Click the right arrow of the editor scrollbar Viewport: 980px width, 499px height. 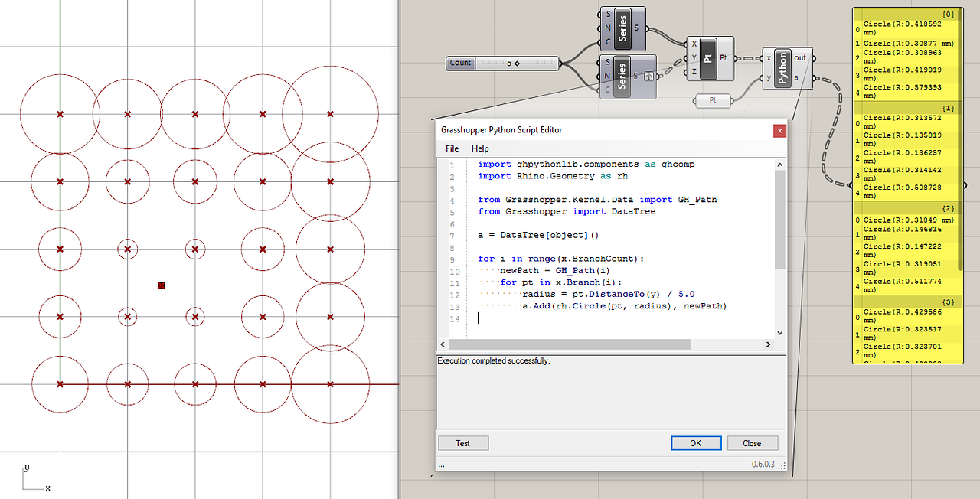[768, 344]
